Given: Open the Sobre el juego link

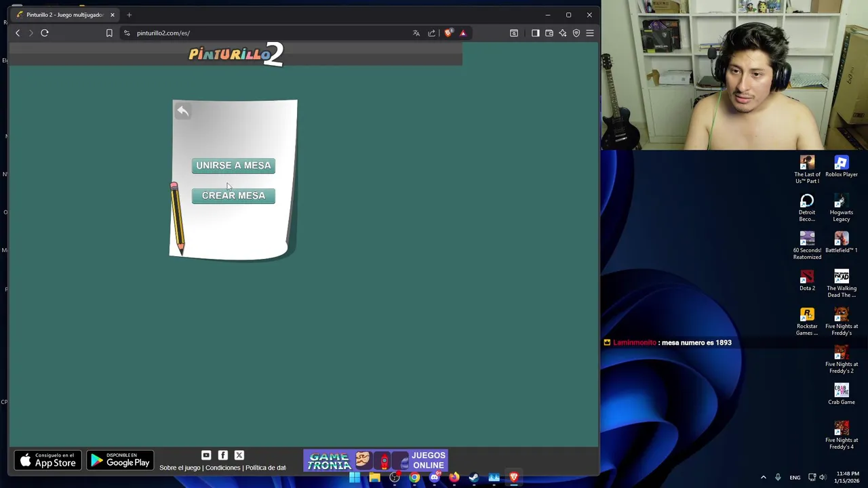Looking at the screenshot, I should coord(180,468).
